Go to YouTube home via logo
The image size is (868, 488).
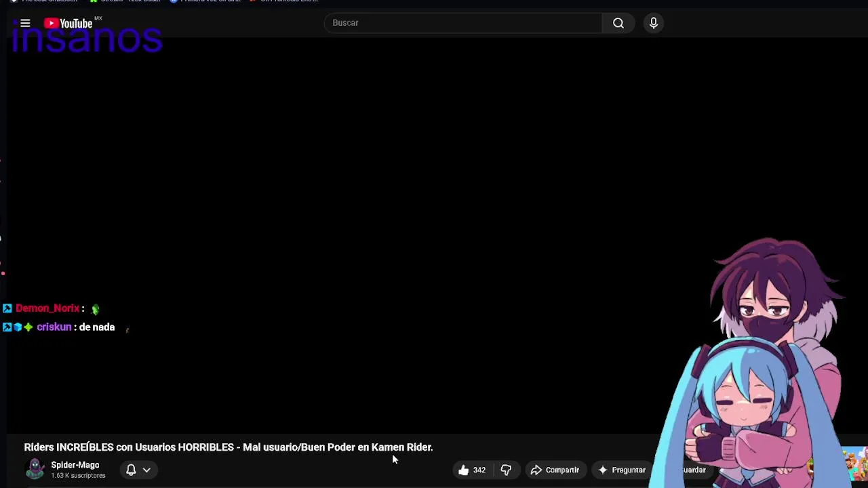pyautogui.click(x=68, y=23)
